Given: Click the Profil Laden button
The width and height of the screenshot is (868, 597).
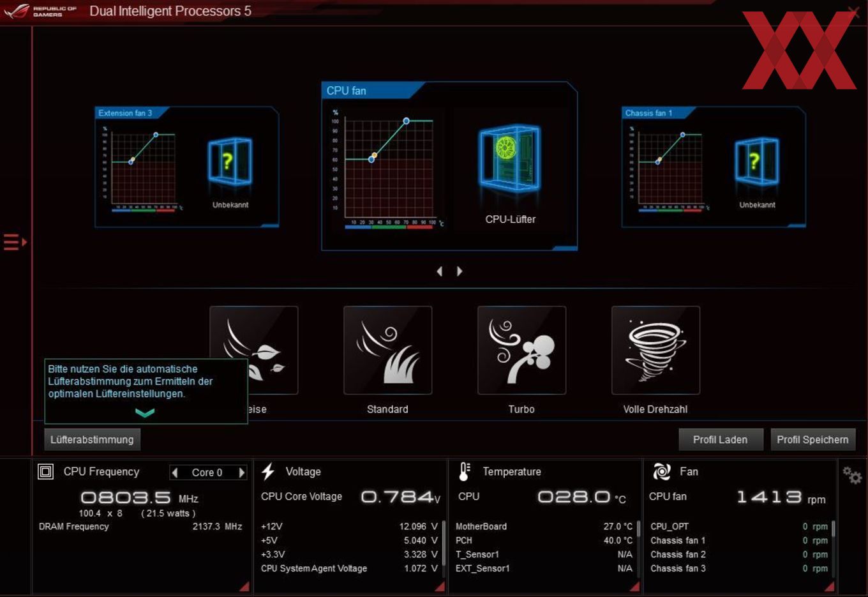Looking at the screenshot, I should point(721,439).
